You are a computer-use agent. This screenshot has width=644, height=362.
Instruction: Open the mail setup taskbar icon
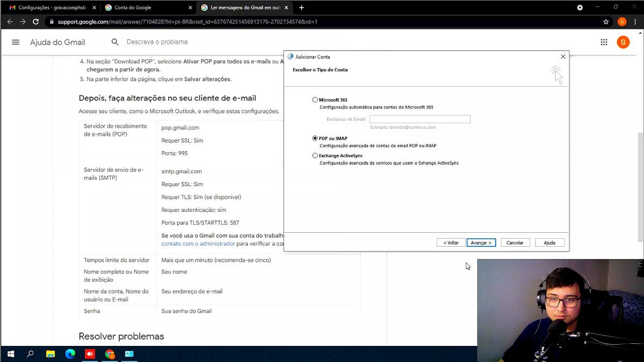[x=129, y=354]
